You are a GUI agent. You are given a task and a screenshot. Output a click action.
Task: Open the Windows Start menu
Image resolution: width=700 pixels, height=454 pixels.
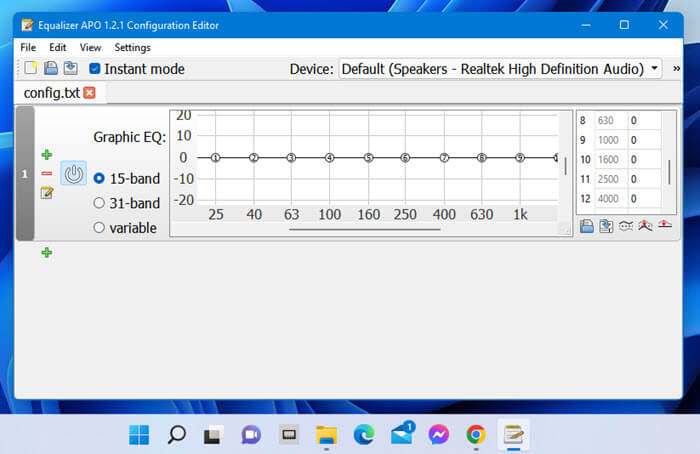pos(139,435)
